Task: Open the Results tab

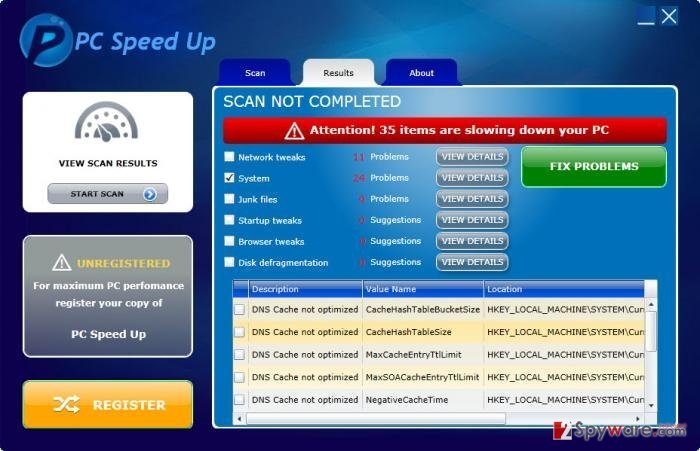Action: click(338, 72)
